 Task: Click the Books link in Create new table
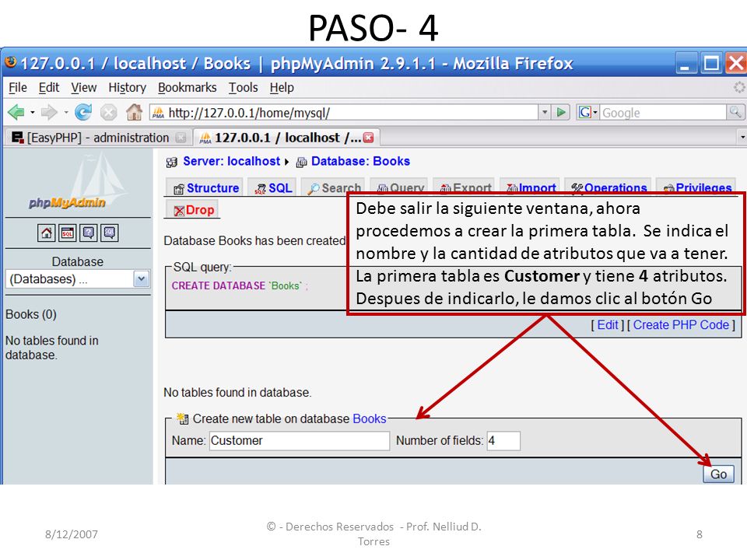click(369, 418)
